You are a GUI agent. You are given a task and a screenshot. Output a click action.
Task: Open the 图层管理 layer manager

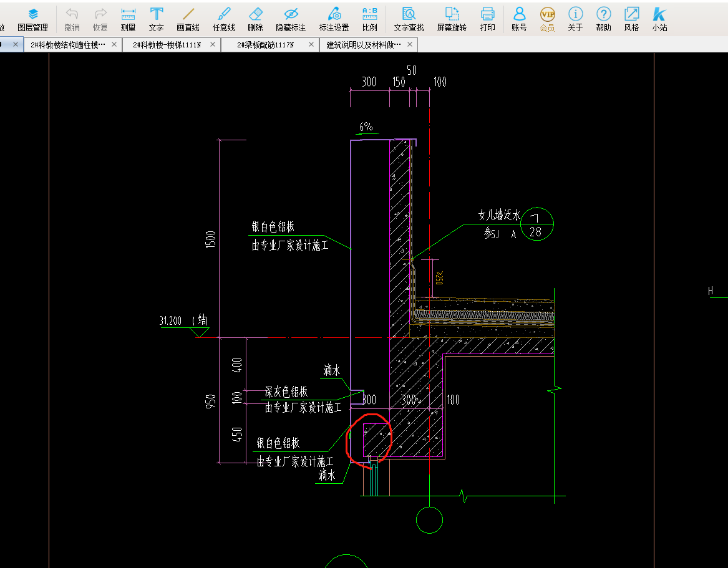pyautogui.click(x=32, y=19)
